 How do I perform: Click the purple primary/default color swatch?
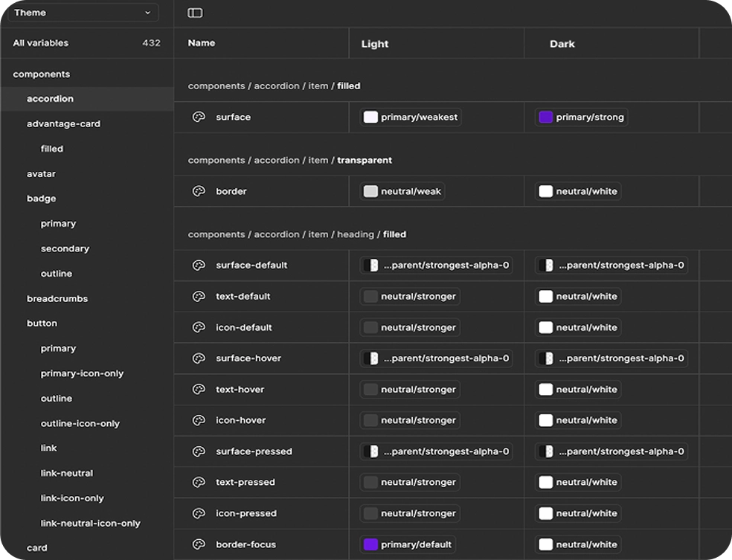pyautogui.click(x=370, y=544)
